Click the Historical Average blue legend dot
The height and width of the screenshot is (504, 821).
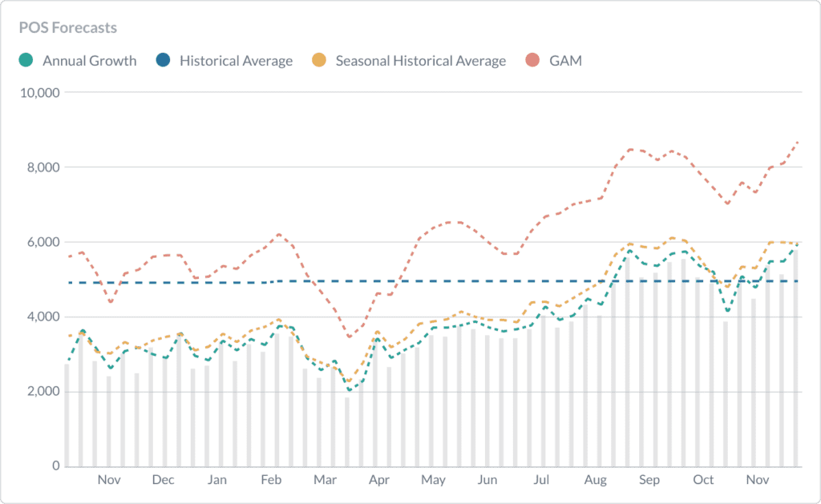[x=164, y=61]
